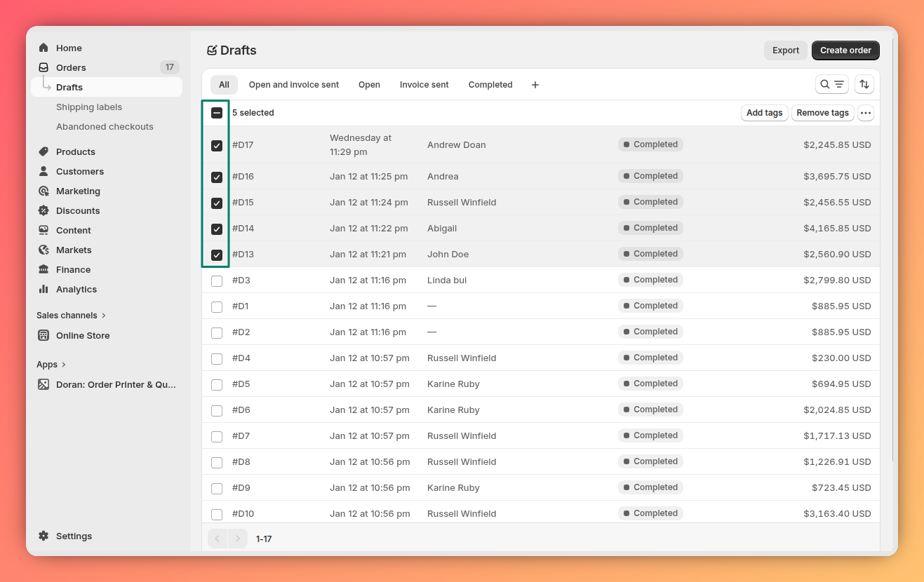Viewport: 924px width, 582px height.
Task: Open the Drafts sidebar item
Action: 107,87
